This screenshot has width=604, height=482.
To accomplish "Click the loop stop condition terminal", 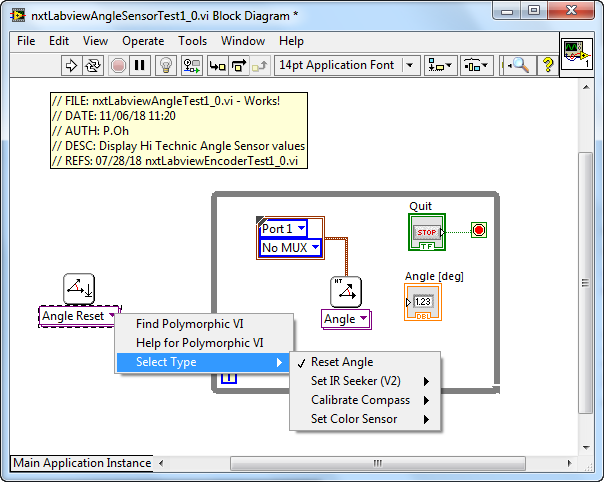I will click(x=479, y=230).
